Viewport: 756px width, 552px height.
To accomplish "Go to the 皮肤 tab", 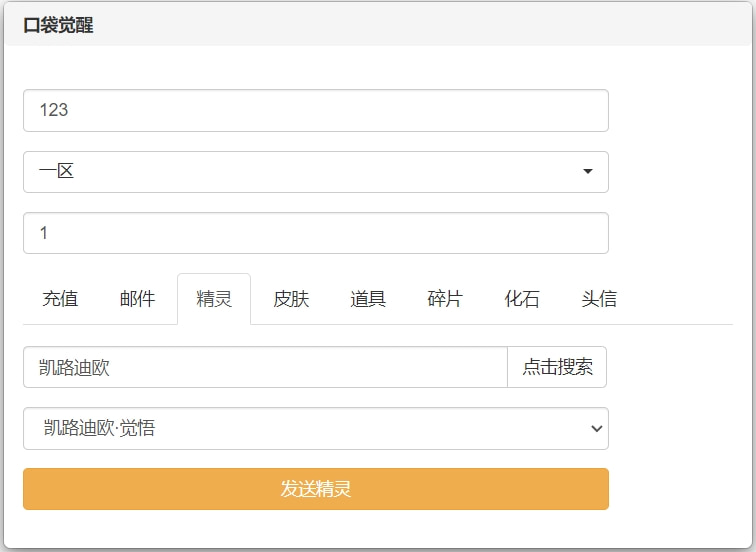I will pos(291,299).
